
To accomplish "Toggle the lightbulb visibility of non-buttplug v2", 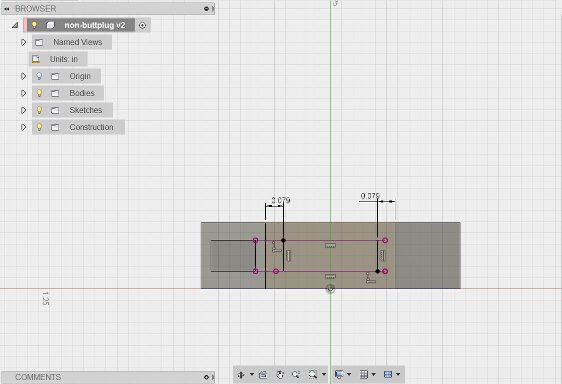I will click(34, 25).
